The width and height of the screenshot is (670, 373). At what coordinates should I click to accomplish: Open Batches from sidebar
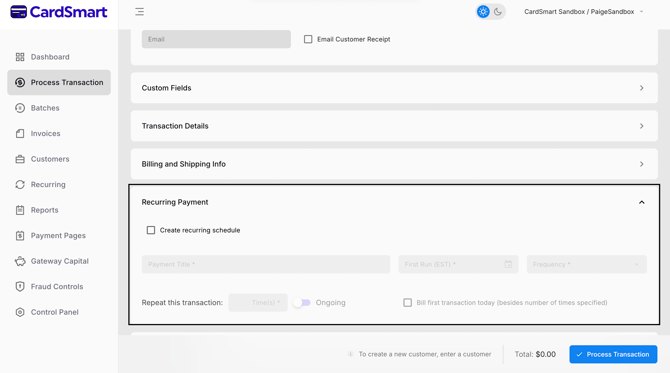[45, 108]
